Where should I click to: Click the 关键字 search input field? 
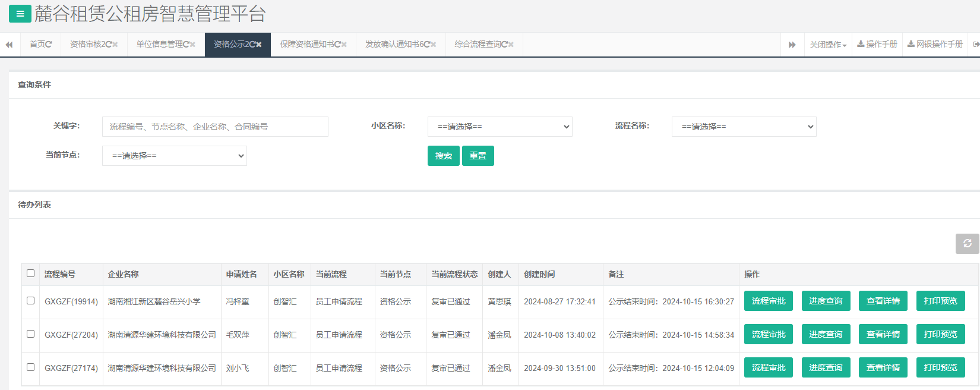[215, 127]
